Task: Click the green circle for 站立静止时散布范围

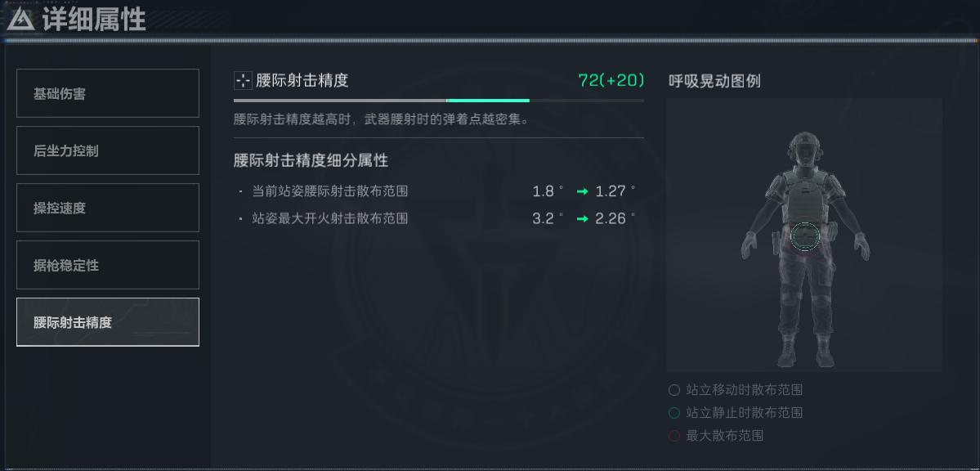Action: 673,413
